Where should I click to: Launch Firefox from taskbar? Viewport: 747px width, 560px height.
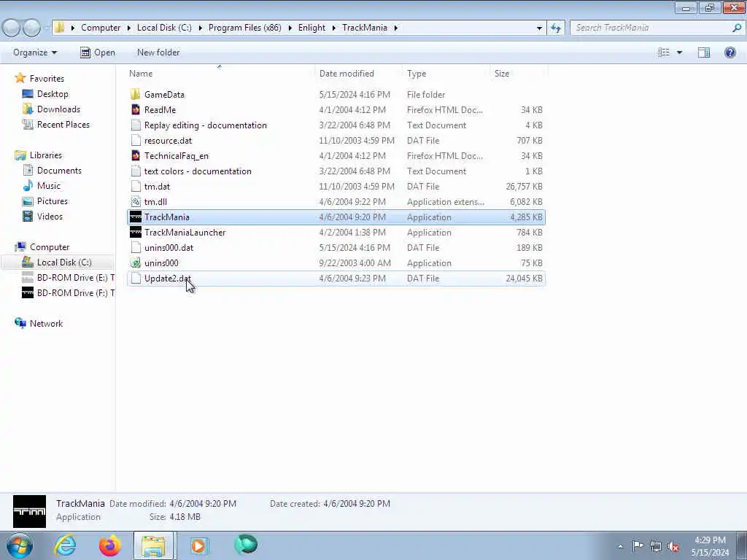[109, 545]
